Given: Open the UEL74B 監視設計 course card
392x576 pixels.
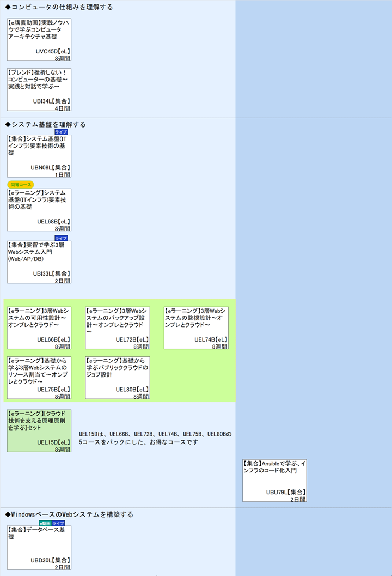Looking at the screenshot, I should tap(196, 328).
